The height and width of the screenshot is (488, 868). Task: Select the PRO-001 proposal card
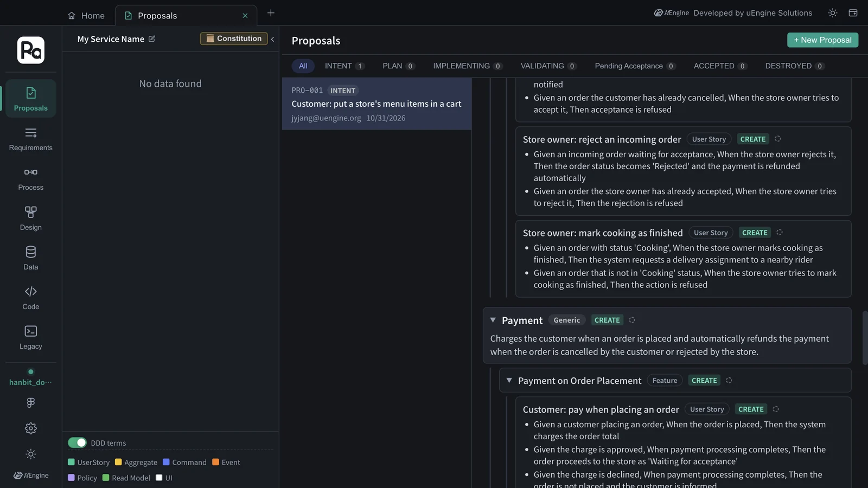[x=376, y=104]
